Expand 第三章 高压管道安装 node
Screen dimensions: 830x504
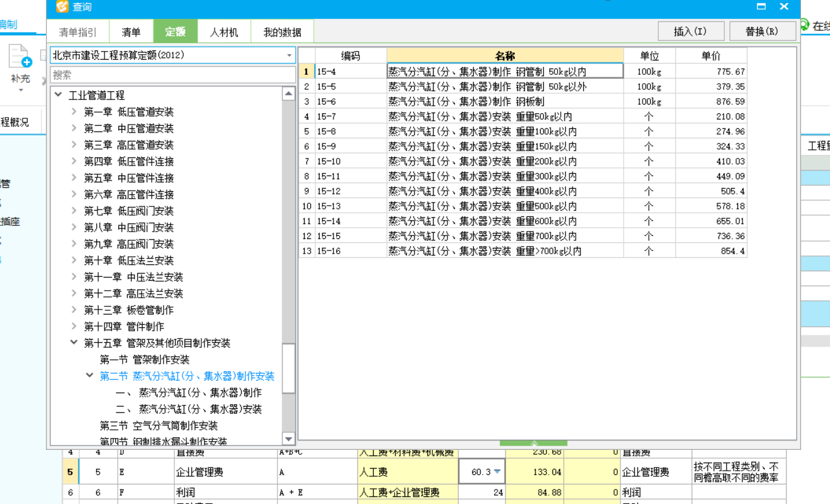74,145
